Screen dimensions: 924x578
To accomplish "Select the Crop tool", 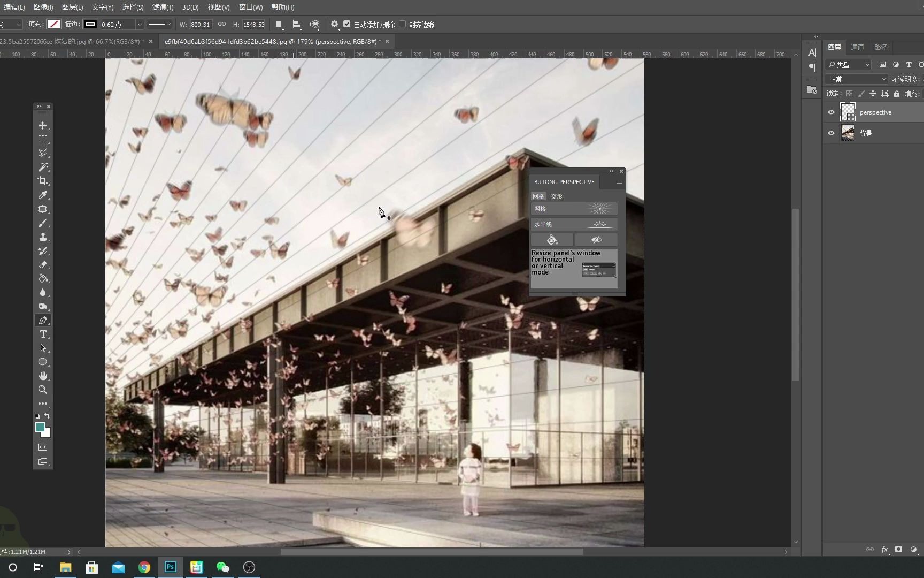I will 43,181.
